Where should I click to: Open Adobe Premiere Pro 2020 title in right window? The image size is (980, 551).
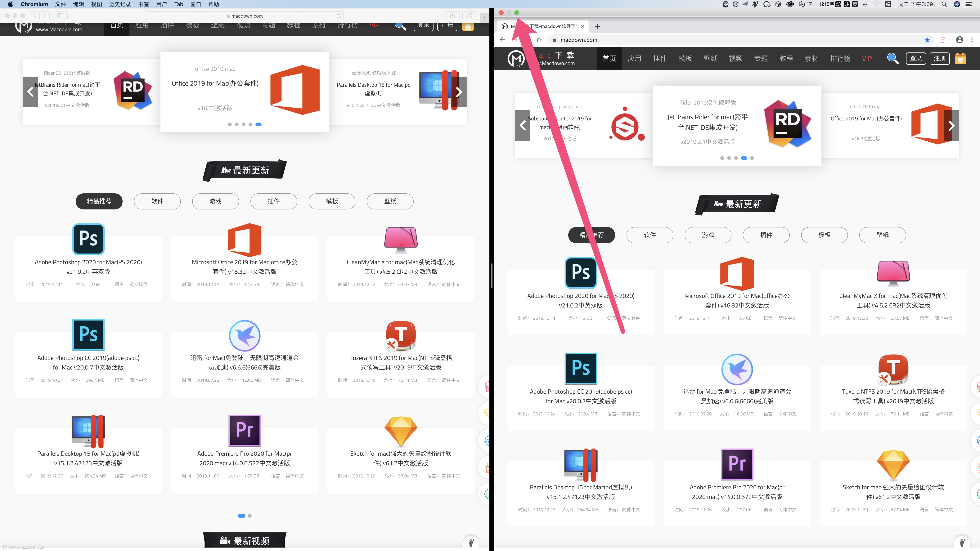737,492
